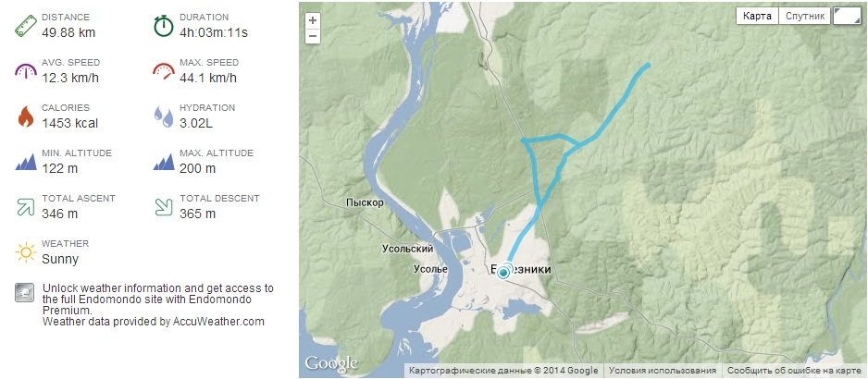868x379 pixels.
Task: Click the average speed gauge icon
Action: (x=25, y=70)
